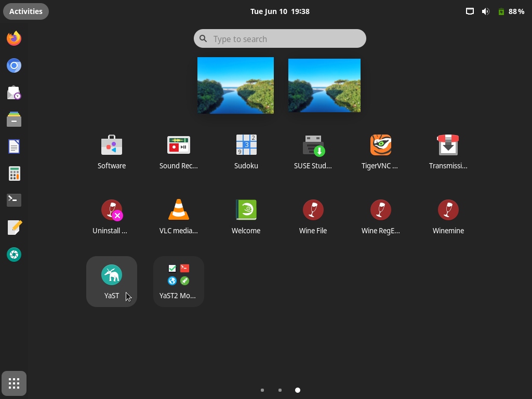Open the YaST control center
The width and height of the screenshot is (532, 399).
click(x=112, y=282)
